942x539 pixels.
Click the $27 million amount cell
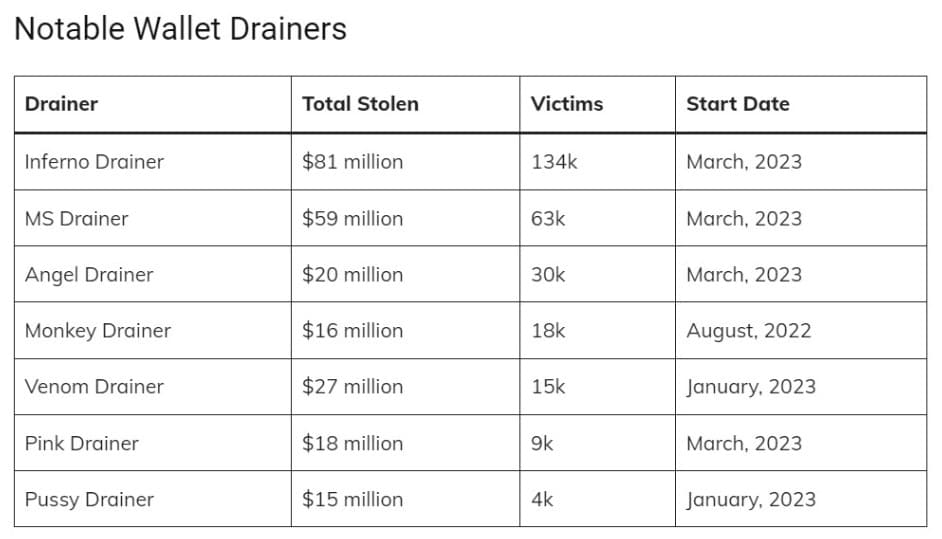pos(352,387)
